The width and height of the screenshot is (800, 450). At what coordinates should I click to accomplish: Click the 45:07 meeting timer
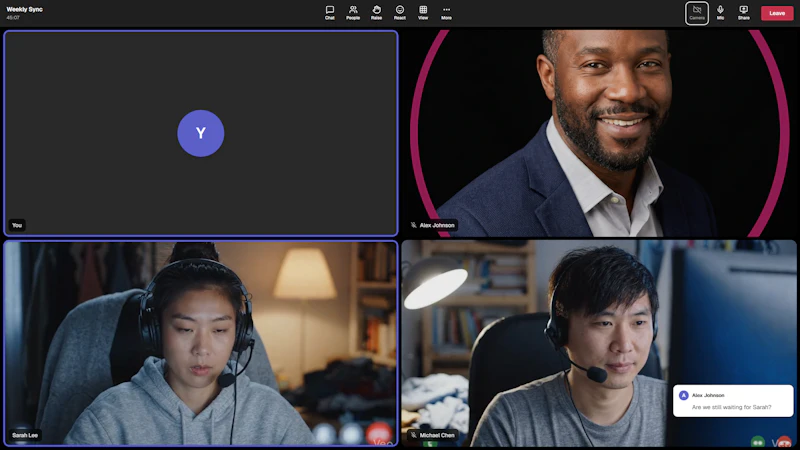point(13,17)
